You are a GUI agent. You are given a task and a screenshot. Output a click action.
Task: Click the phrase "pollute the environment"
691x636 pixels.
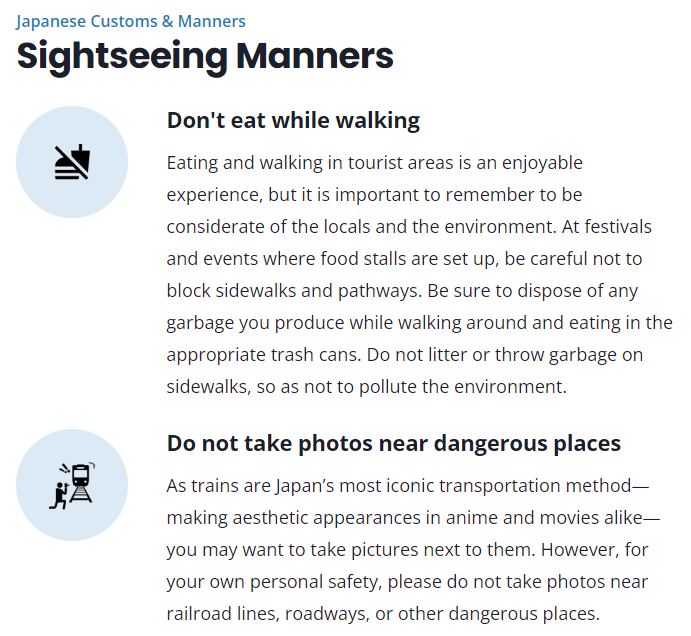[x=462, y=387]
